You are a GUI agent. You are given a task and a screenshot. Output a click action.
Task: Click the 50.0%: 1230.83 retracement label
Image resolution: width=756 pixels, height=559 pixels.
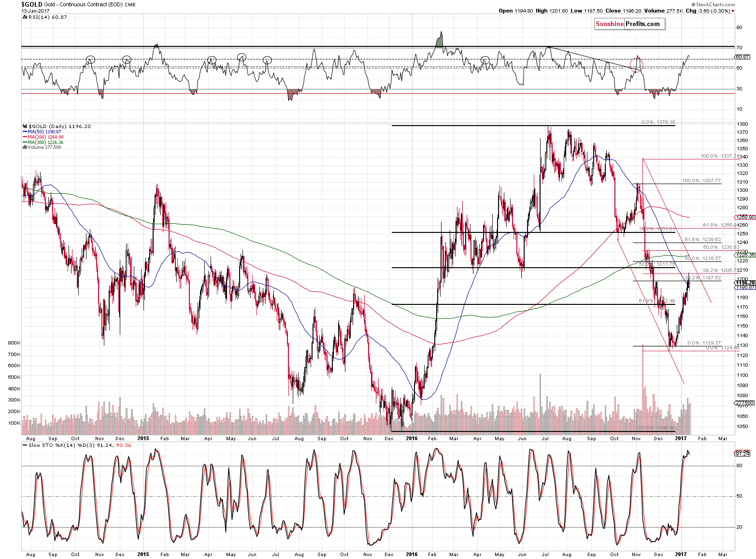721,247
